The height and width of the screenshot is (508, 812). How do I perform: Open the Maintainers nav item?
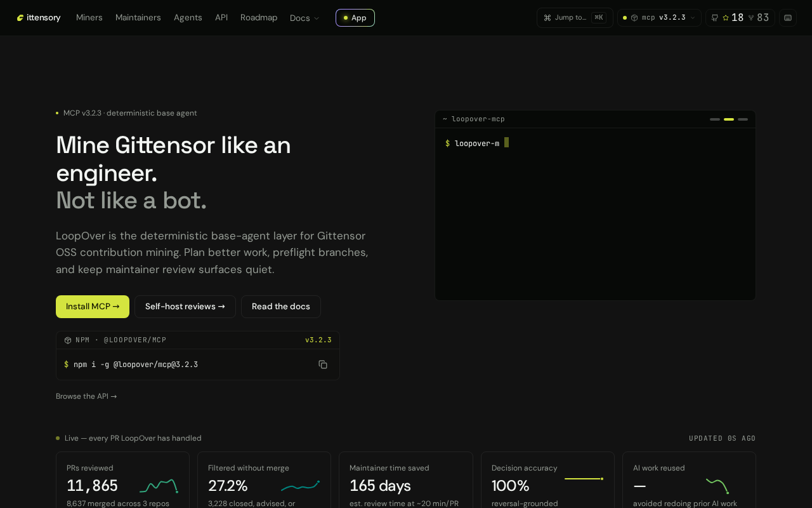pyautogui.click(x=138, y=18)
